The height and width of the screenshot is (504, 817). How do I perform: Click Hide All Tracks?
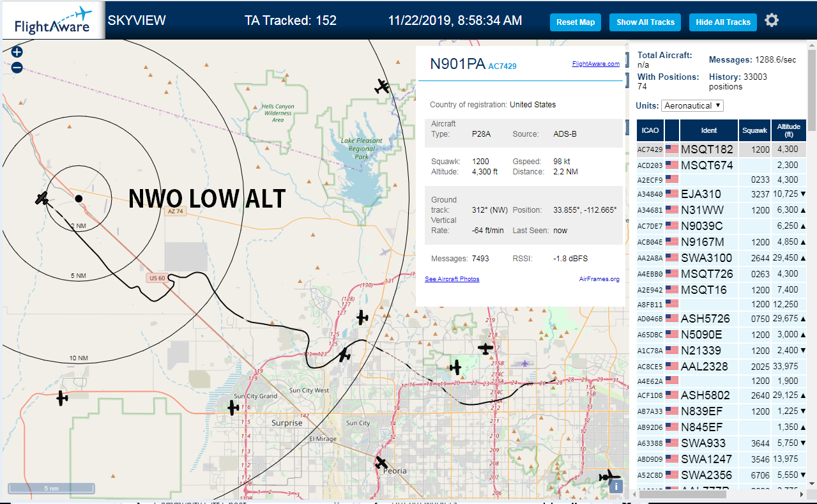[723, 22]
